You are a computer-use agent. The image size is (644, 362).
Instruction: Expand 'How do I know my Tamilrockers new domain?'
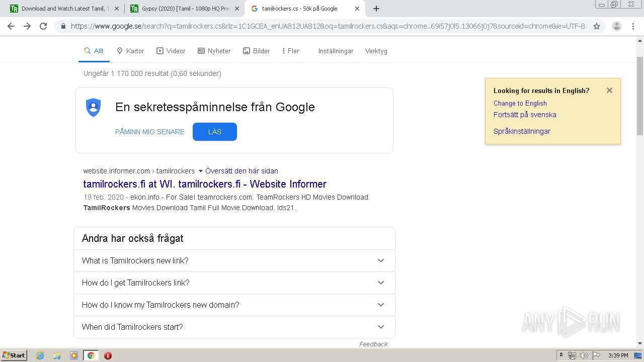coord(234,305)
